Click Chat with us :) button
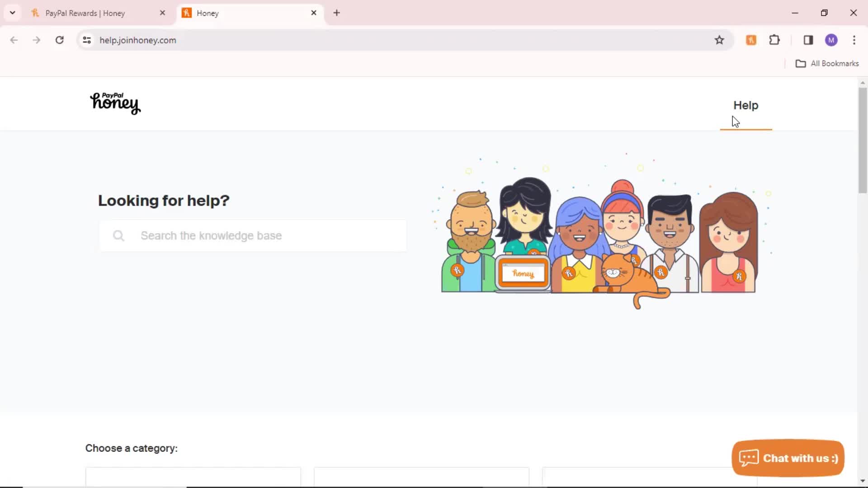Screen dimensions: 868x488 (788, 458)
